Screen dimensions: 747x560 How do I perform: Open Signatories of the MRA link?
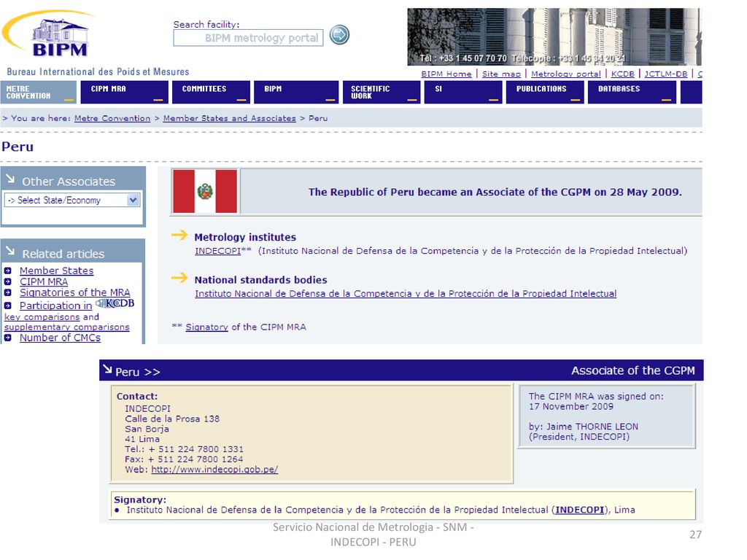pyautogui.click(x=75, y=292)
